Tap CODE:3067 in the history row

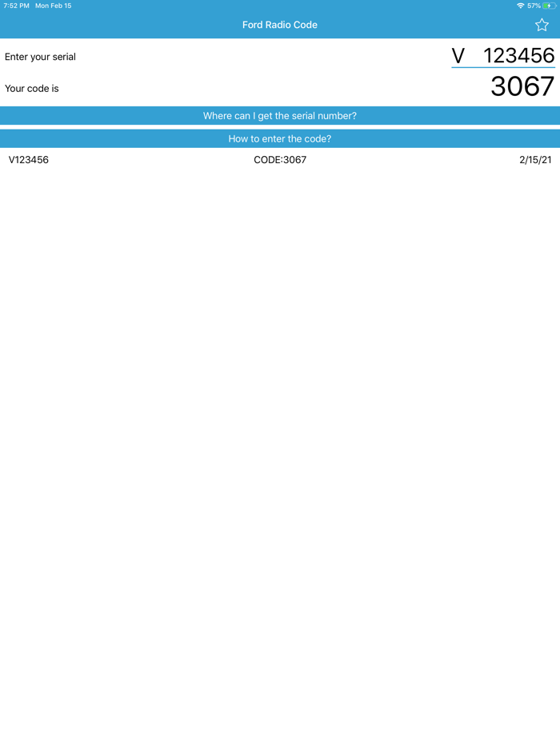[x=280, y=160]
